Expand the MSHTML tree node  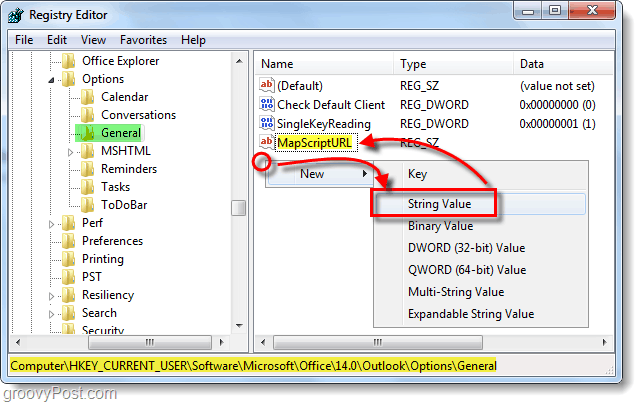pyautogui.click(x=70, y=152)
